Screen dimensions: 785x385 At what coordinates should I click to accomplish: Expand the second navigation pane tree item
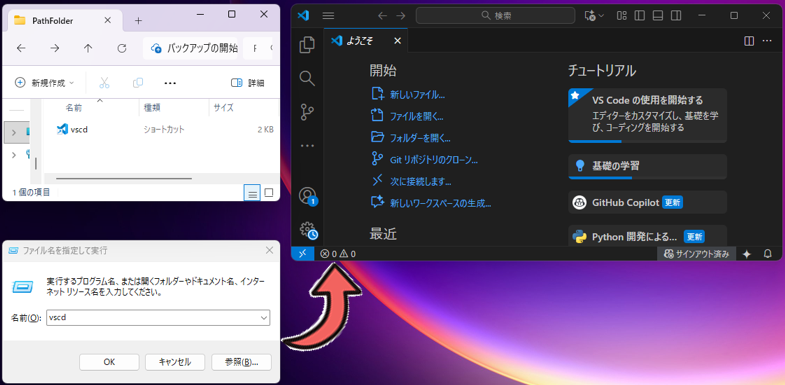[x=14, y=155]
